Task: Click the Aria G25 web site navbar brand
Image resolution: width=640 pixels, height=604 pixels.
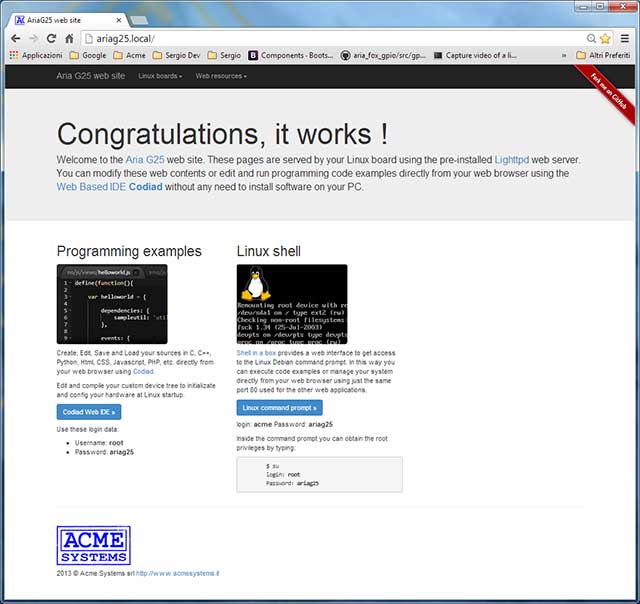Action: click(91, 76)
